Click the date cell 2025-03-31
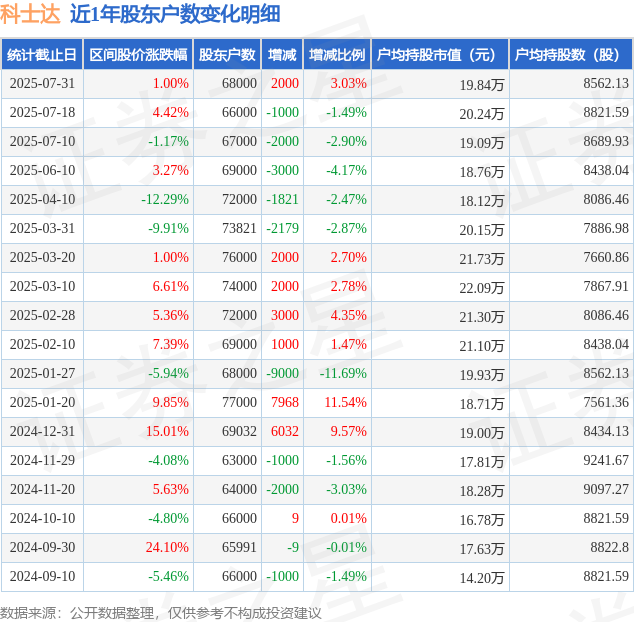Image resolution: width=634 pixels, height=622 pixels. pyautogui.click(x=42, y=228)
